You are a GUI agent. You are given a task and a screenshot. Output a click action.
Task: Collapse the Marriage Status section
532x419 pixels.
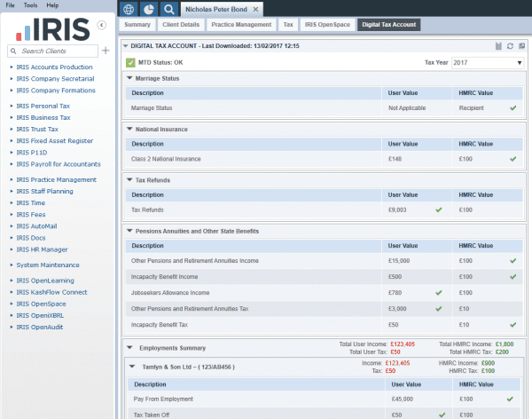[129, 78]
